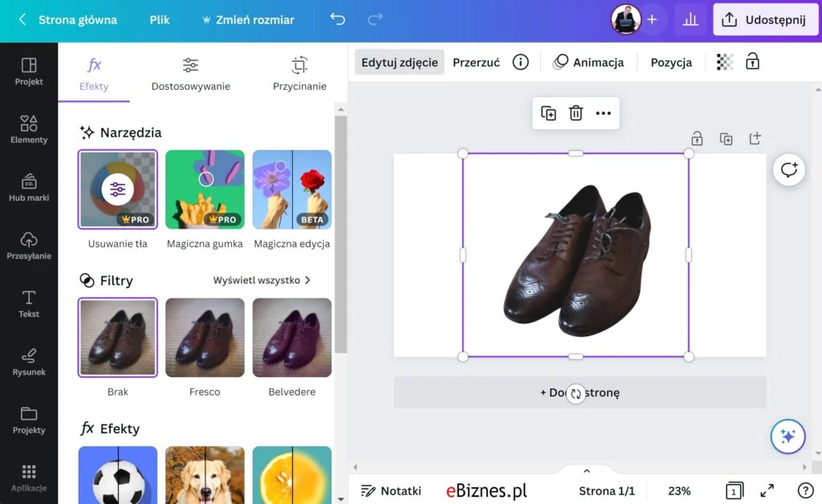This screenshot has width=822, height=504.
Task: Add a page with Dodaj stronę bar
Action: [580, 392]
